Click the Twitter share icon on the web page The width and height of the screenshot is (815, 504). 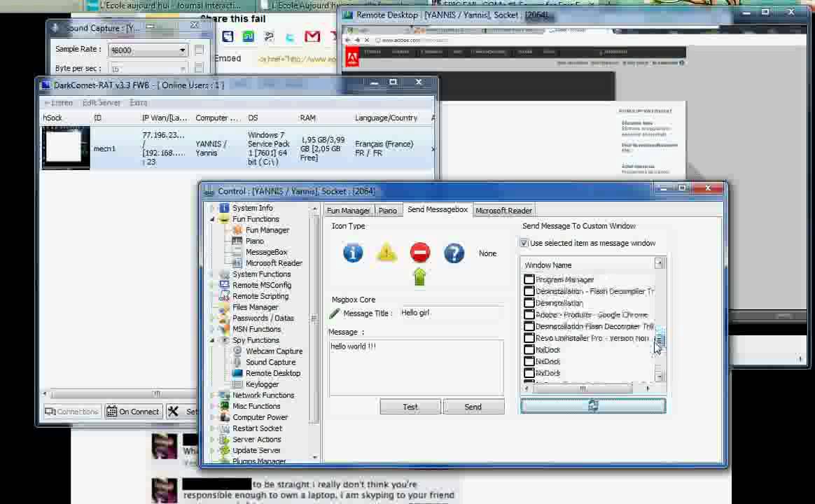coord(290,37)
